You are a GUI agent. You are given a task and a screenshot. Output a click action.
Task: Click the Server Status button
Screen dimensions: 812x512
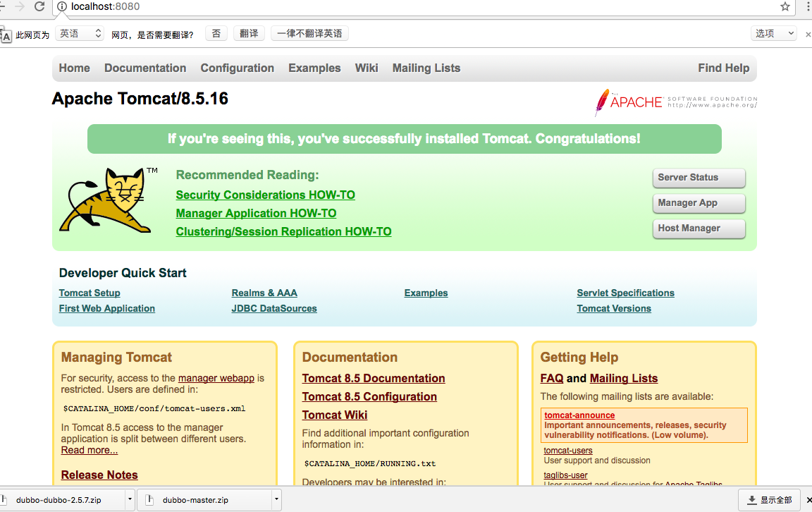[699, 178]
